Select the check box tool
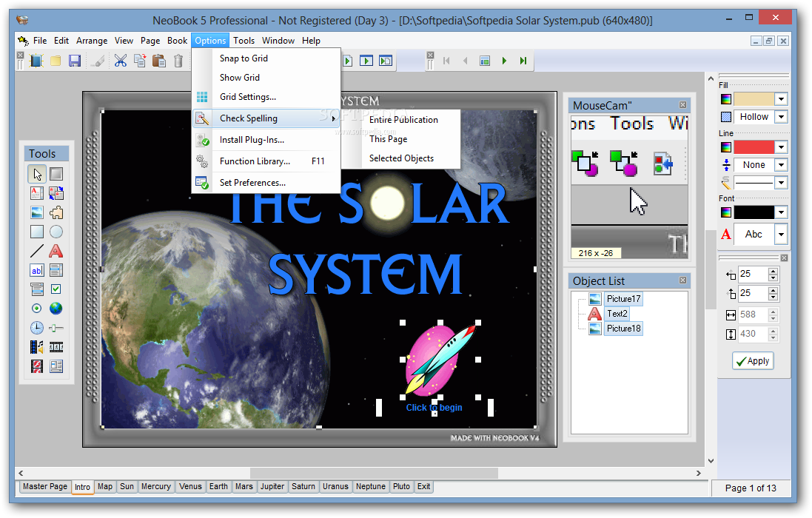 coord(56,289)
